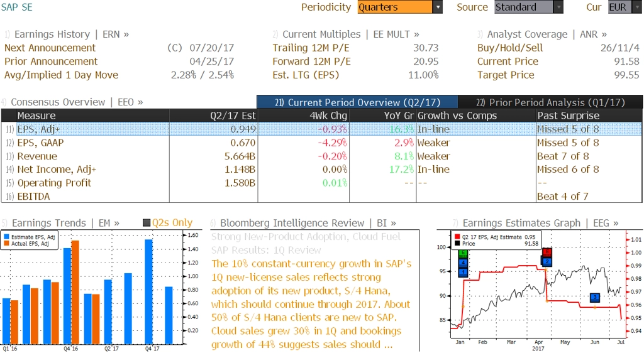644x353 pixels.
Task: Click the SAP SE security name
Action: click(x=16, y=7)
